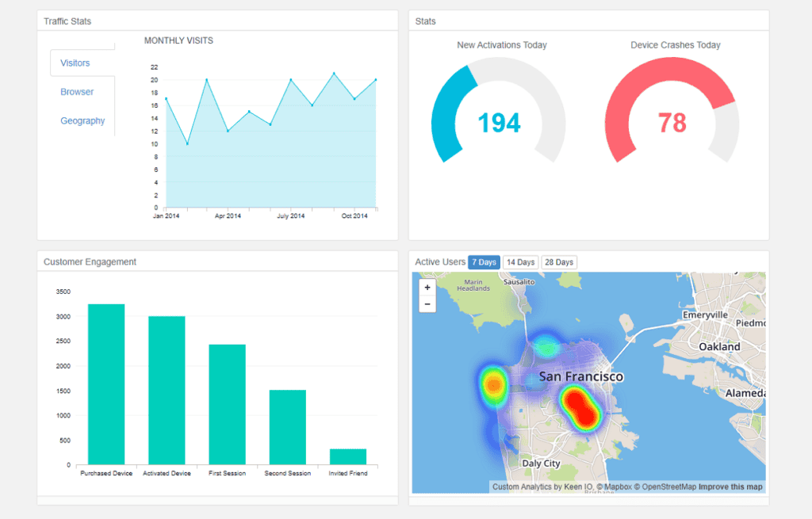
Task: Click the Second Session bar
Action: tap(287, 427)
